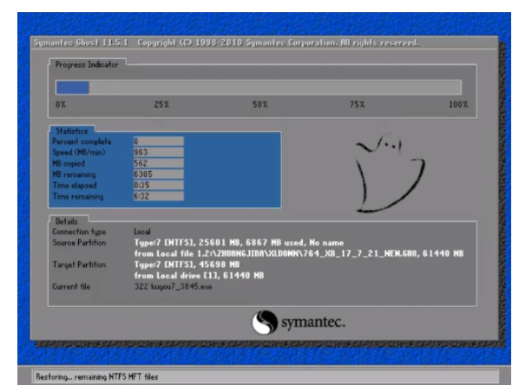Select the Statistics tab label
The height and width of the screenshot is (392, 532).
pyautogui.click(x=71, y=131)
